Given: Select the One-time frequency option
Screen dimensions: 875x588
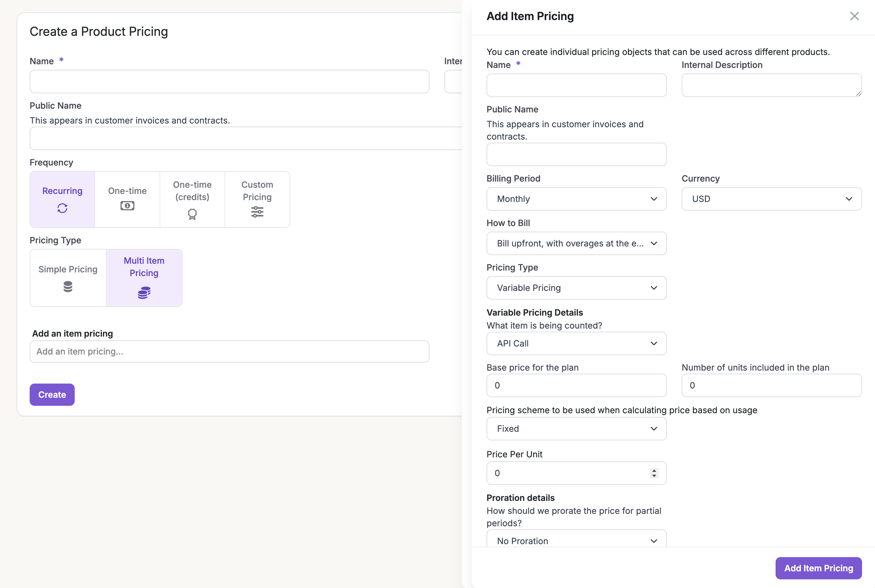Looking at the screenshot, I should pos(127,199).
